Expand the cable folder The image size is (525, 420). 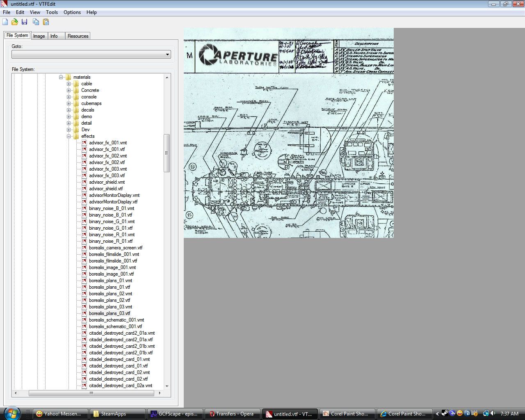click(x=68, y=84)
